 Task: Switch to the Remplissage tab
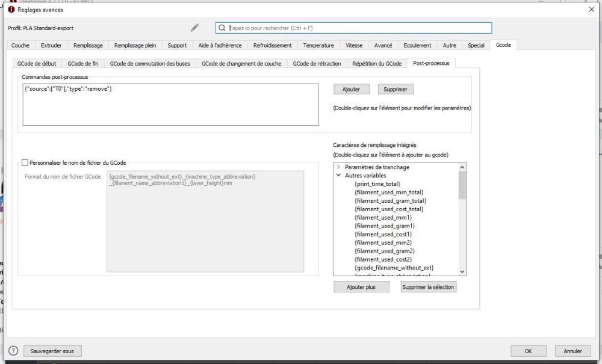tap(88, 45)
